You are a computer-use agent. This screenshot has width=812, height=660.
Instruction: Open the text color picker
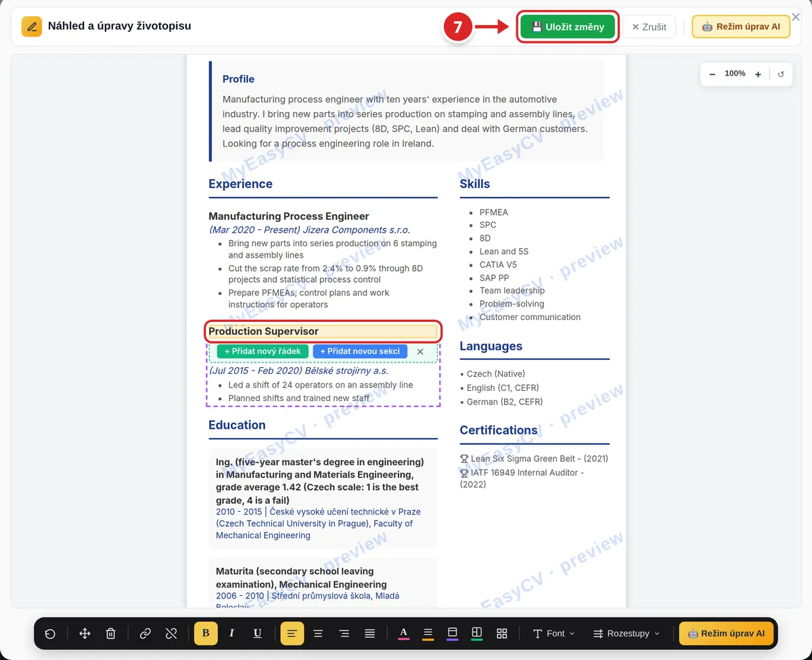[x=403, y=634]
